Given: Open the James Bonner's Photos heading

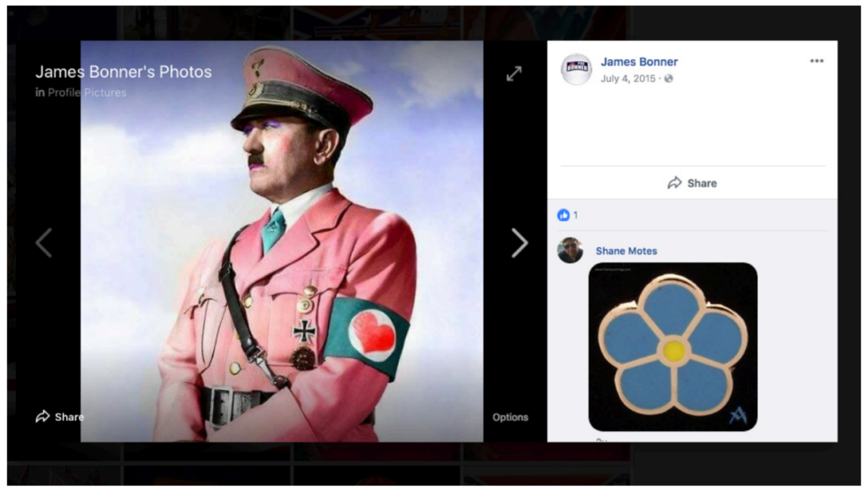Looking at the screenshot, I should coord(124,72).
